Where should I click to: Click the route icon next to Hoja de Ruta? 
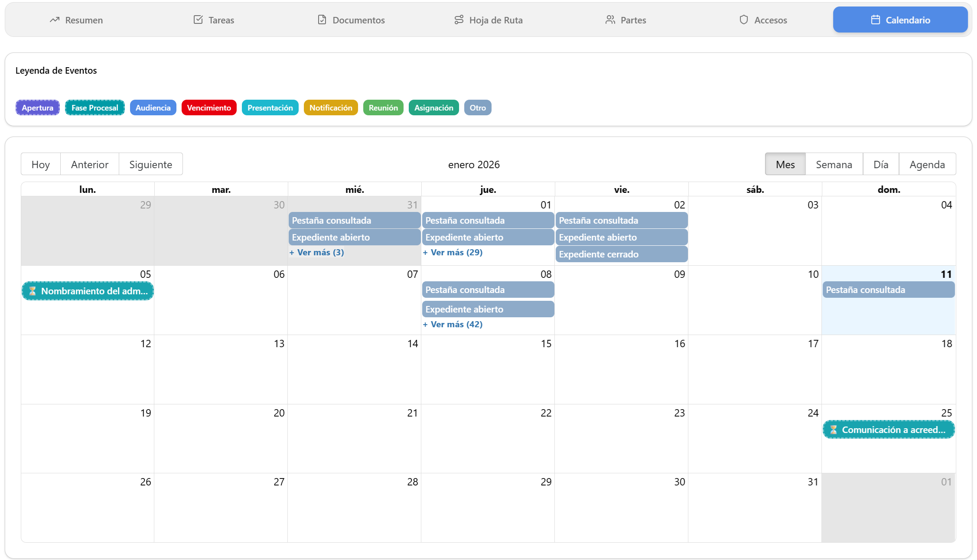click(458, 20)
